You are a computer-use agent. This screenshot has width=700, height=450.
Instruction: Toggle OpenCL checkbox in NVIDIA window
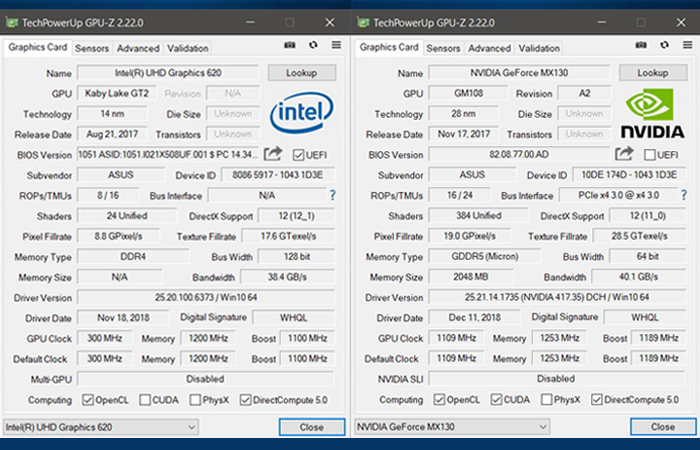click(x=439, y=400)
